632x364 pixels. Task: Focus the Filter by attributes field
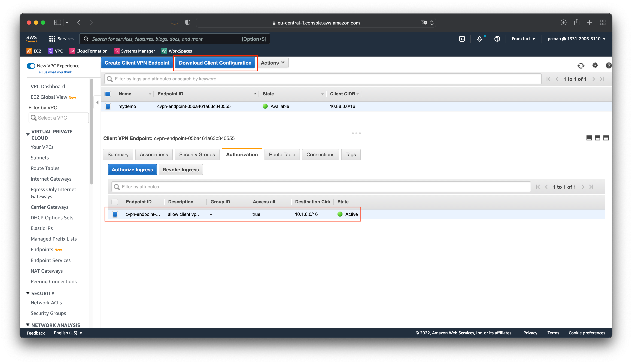[x=321, y=187]
